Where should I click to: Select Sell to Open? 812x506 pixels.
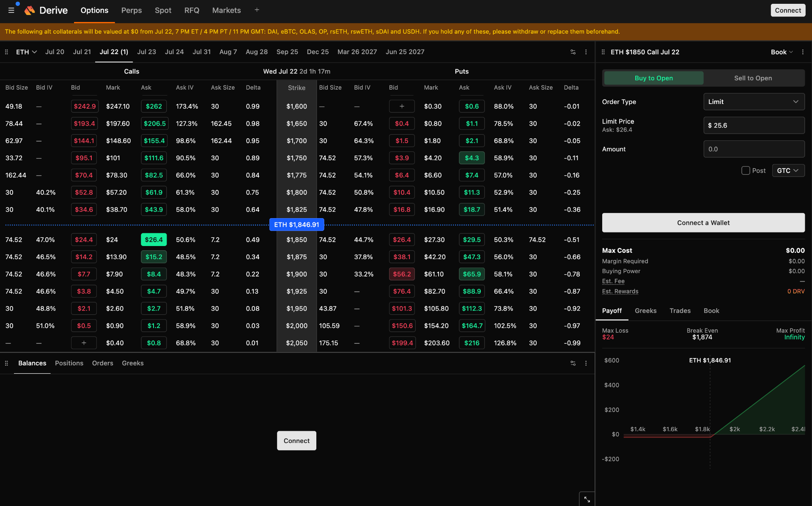[x=753, y=78]
